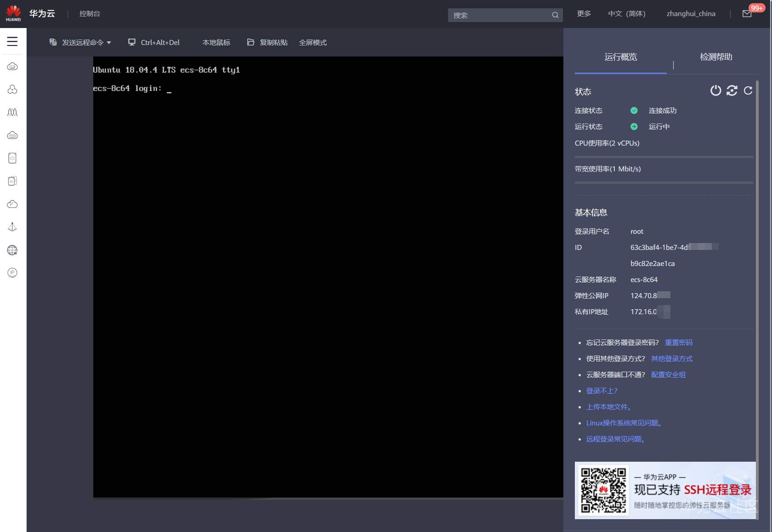Open the globe domain icon in sidebar
The height and width of the screenshot is (532, 772).
point(12,250)
